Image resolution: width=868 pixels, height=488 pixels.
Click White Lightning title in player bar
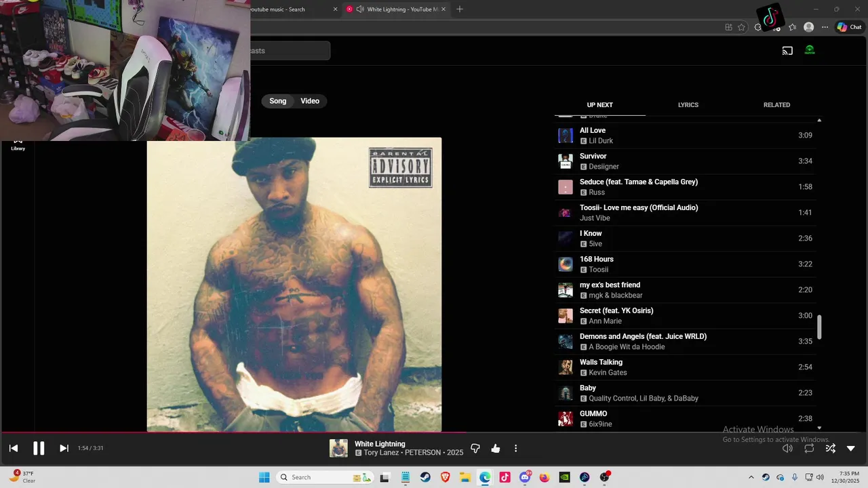(x=380, y=444)
